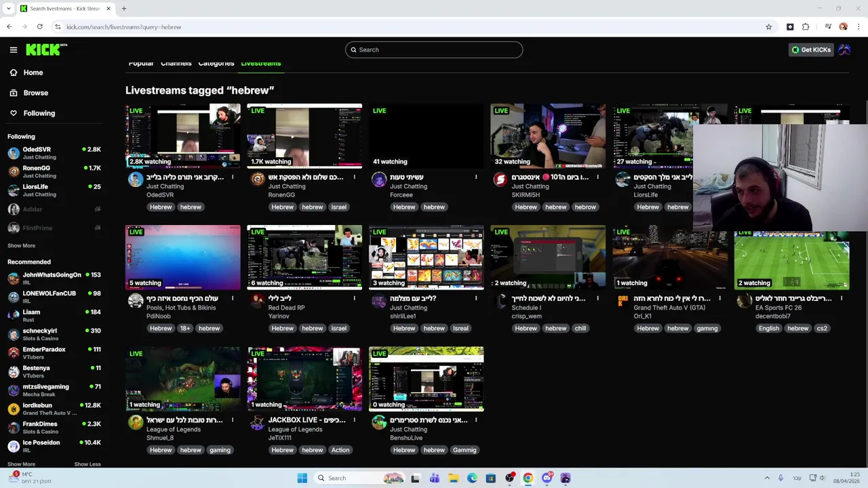Click the chill tag on crisp_wem stream
The width and height of the screenshot is (868, 488).
580,328
